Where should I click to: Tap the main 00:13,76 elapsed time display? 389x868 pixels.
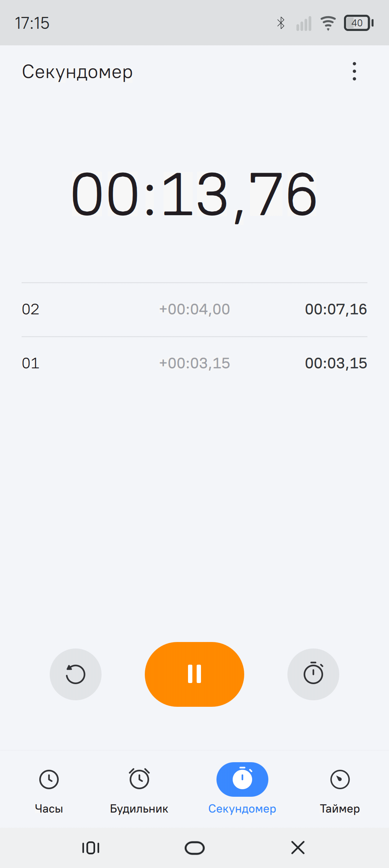[x=194, y=195]
